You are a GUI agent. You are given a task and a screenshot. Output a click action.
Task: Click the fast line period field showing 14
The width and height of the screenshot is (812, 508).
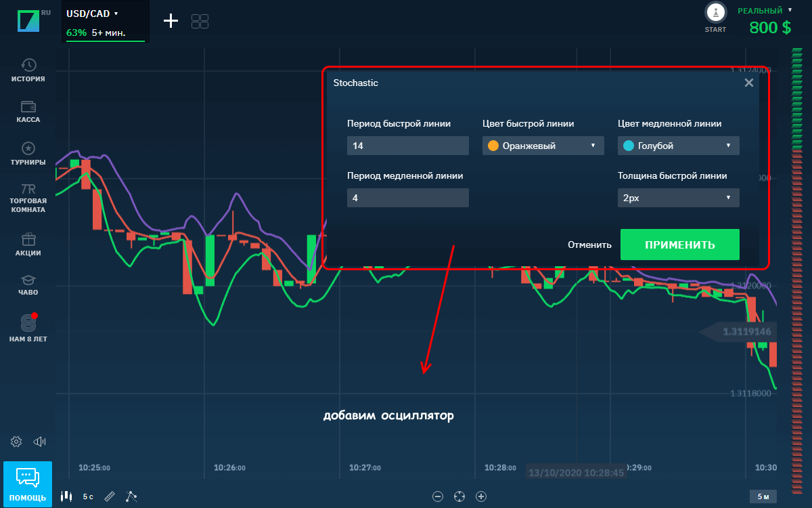407,146
